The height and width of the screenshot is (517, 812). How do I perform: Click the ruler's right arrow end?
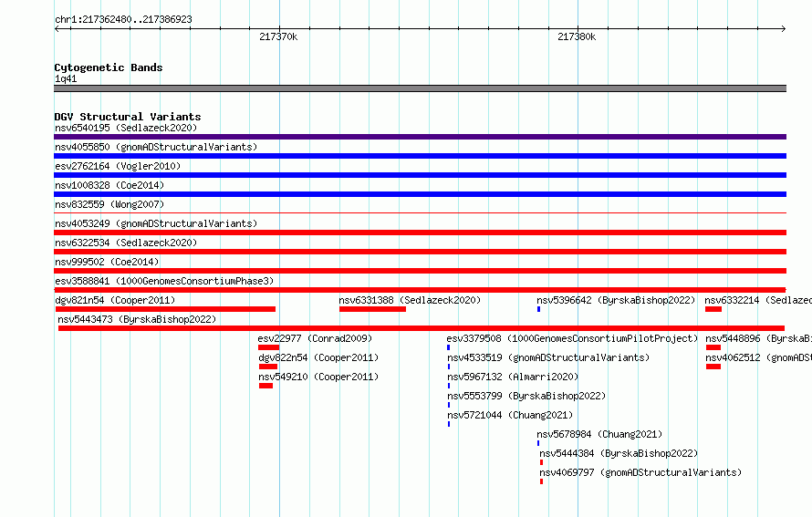tap(784, 28)
